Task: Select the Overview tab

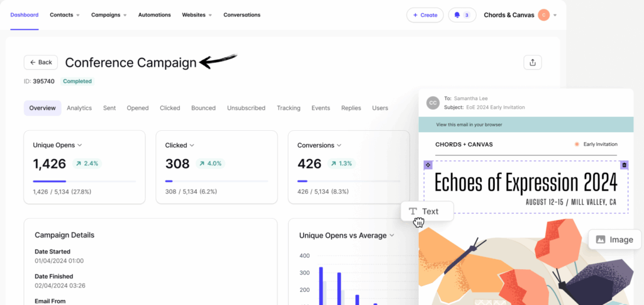Action: 42,108
